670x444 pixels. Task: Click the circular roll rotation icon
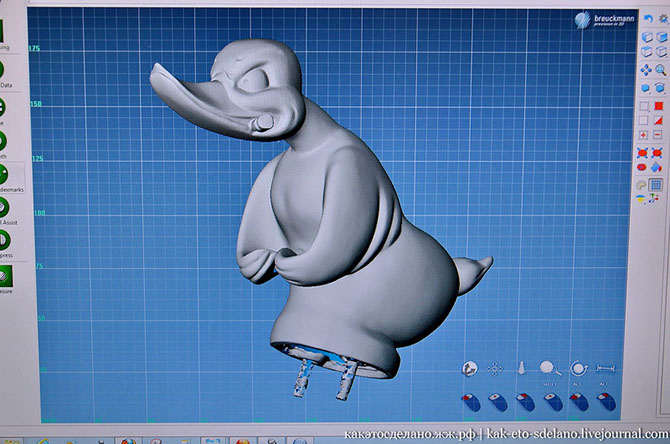point(579,368)
